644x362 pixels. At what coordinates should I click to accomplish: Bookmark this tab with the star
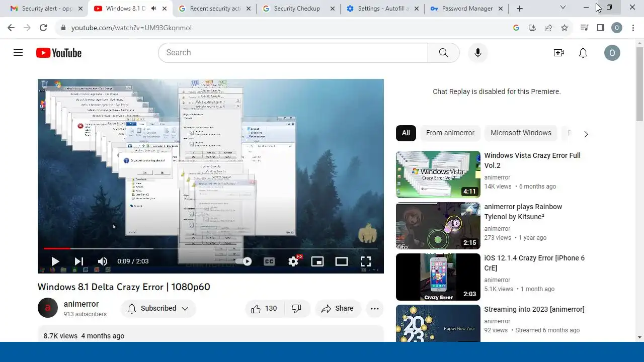[x=565, y=28]
